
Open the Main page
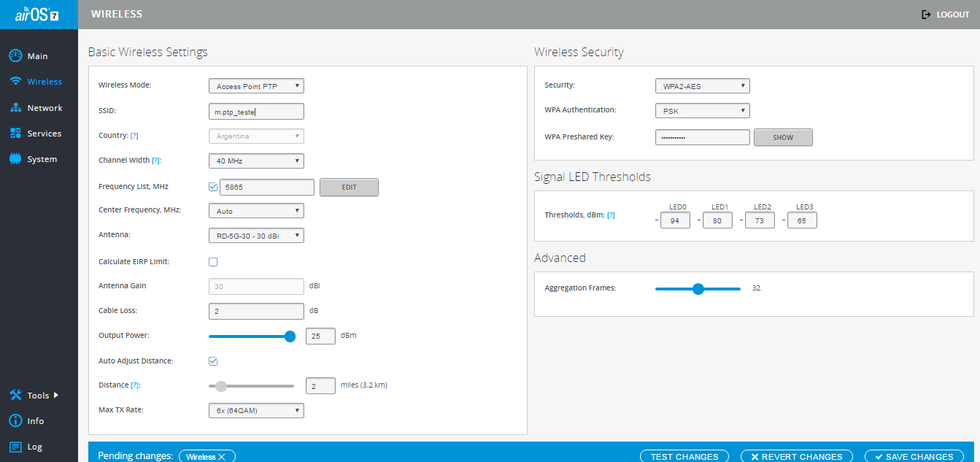pyautogui.click(x=37, y=56)
